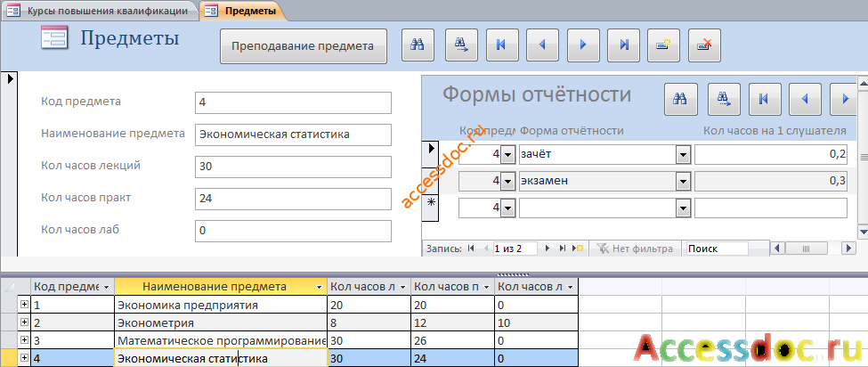This screenshot has height=367, width=868.
Task: Go to first record in Формы отчётности header
Action: [765, 99]
